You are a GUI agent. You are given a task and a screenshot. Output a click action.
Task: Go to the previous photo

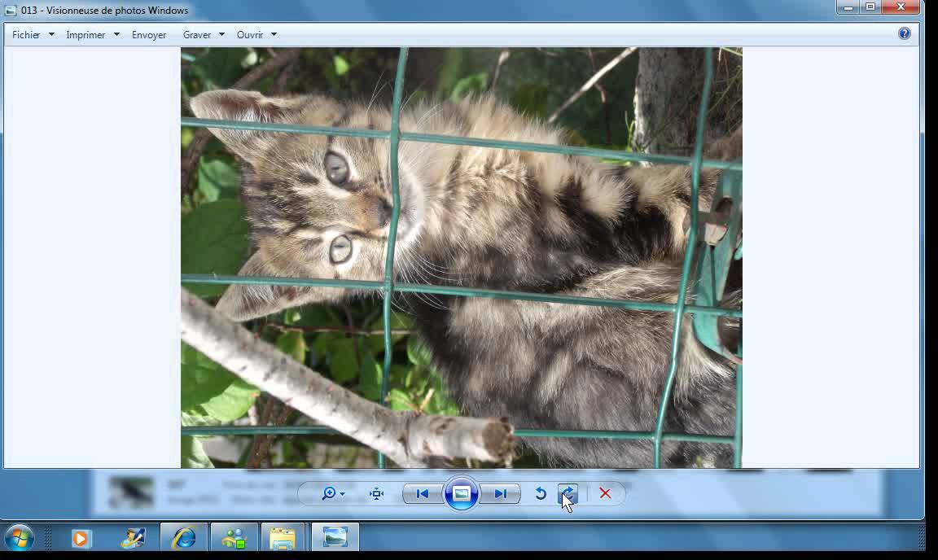tap(423, 493)
